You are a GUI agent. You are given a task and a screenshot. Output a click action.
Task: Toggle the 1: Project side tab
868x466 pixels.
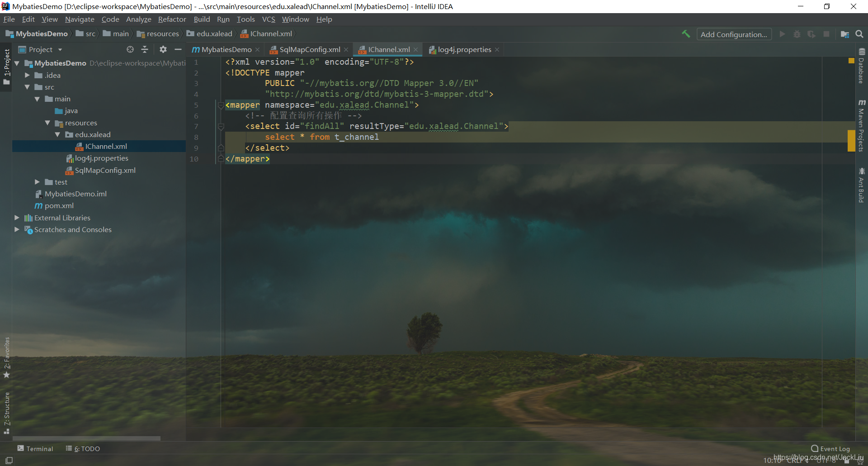pyautogui.click(x=6, y=67)
